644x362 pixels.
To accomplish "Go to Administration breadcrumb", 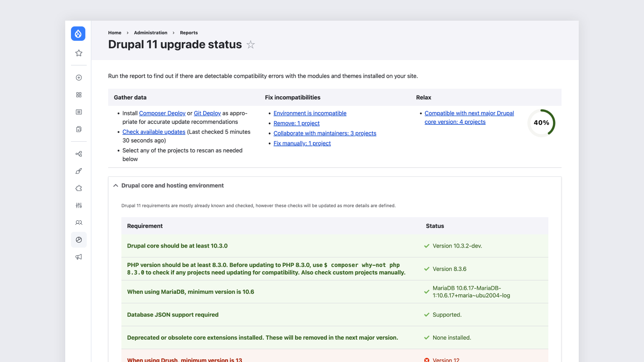I will pos(151,33).
